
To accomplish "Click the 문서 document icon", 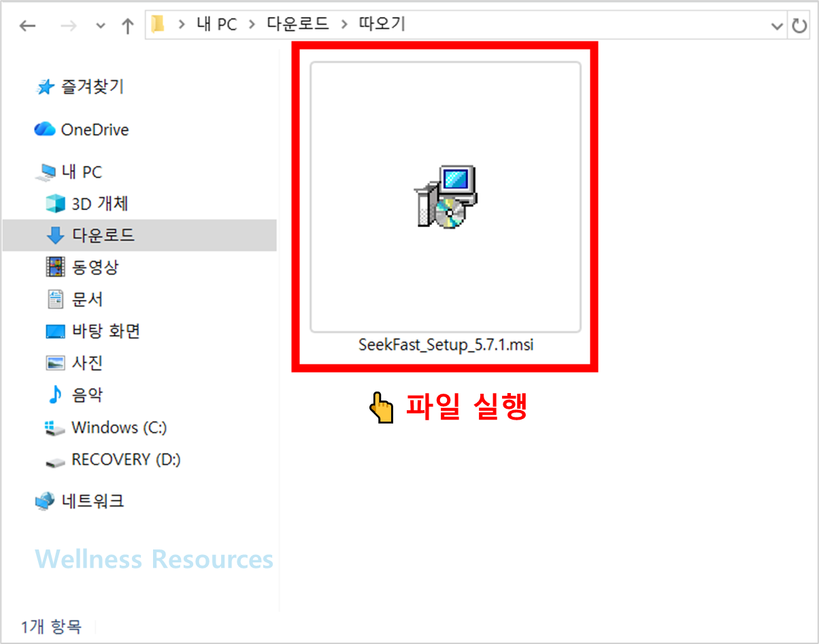I will coord(55,299).
